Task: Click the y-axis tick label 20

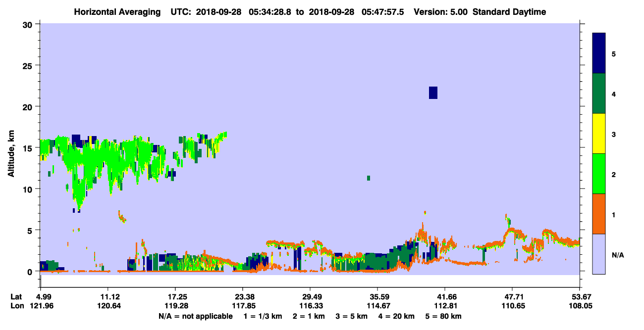Action: [x=29, y=106]
